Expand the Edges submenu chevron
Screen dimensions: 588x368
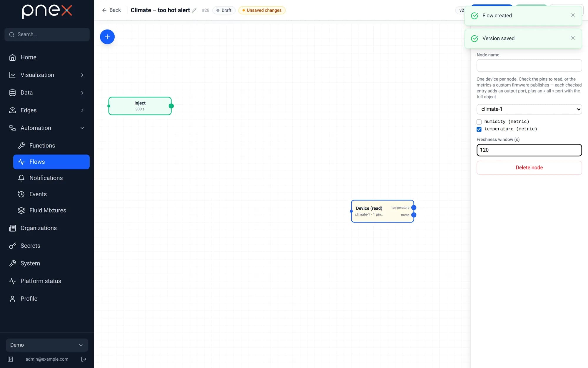tap(82, 110)
